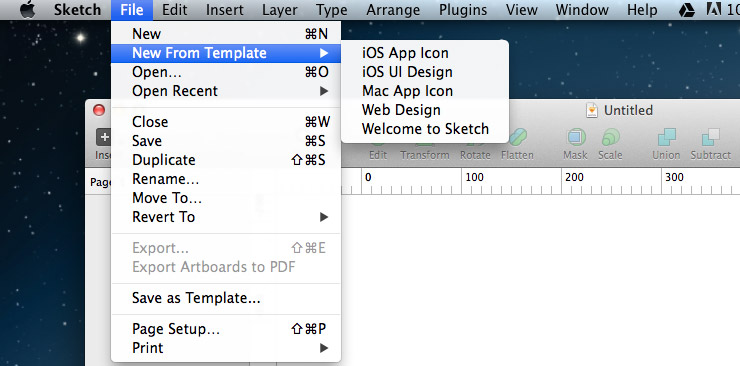Choose Save from the File menu
Image resolution: width=740 pixels, height=366 pixels.
click(x=226, y=141)
